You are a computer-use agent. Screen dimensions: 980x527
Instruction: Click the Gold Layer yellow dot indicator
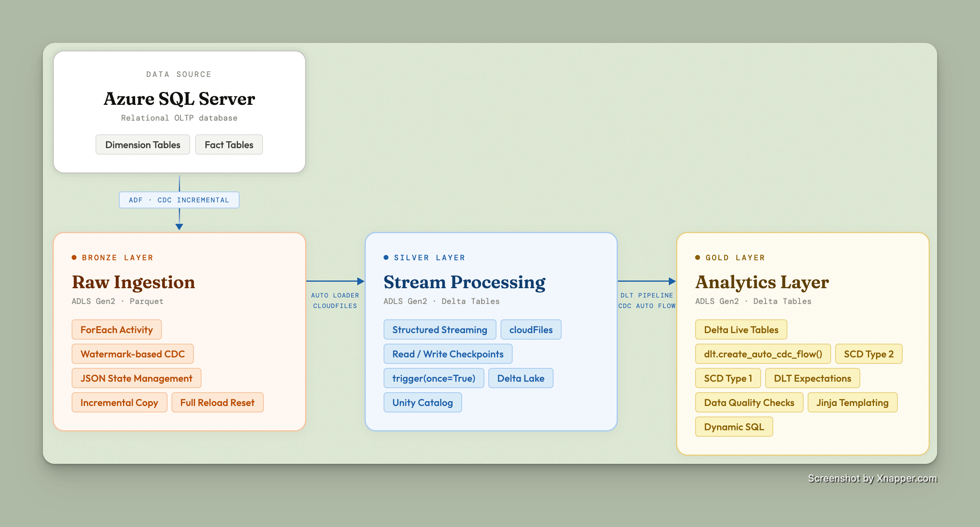[x=697, y=257]
